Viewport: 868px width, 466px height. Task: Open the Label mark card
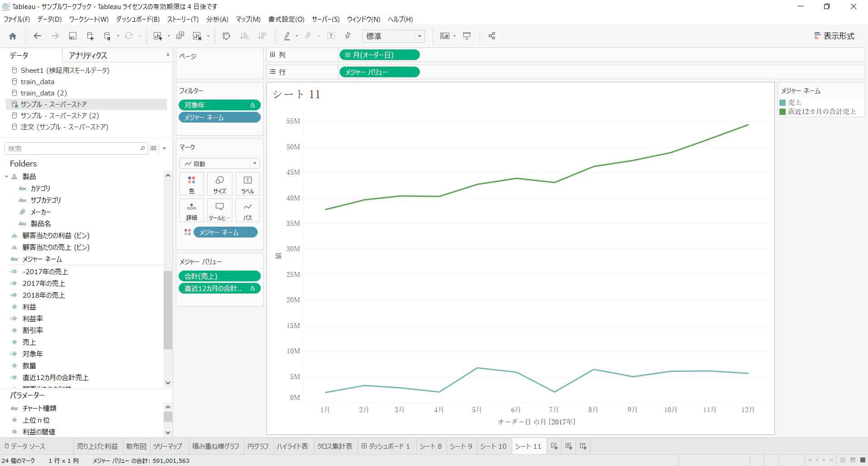(x=248, y=184)
